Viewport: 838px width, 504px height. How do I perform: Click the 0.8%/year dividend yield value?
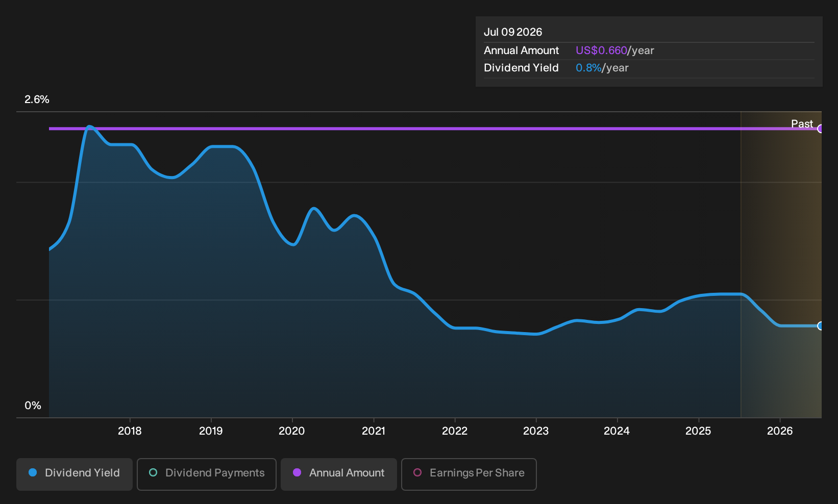click(x=602, y=68)
